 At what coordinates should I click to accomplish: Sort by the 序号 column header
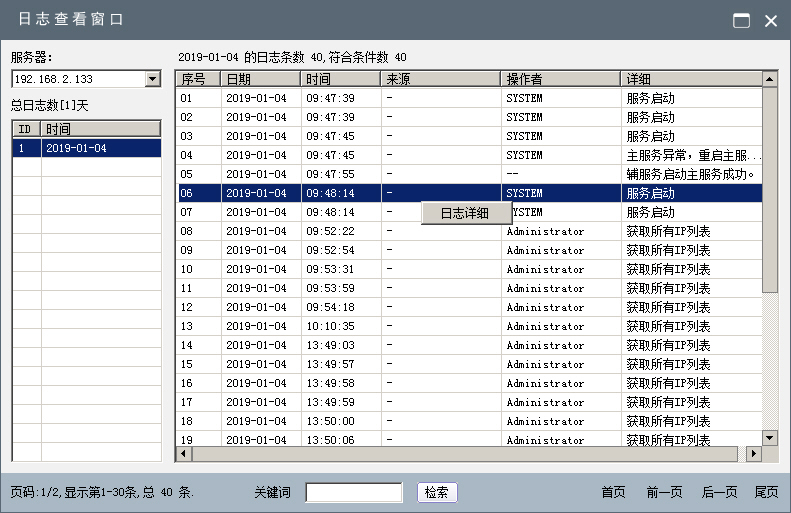[198, 79]
